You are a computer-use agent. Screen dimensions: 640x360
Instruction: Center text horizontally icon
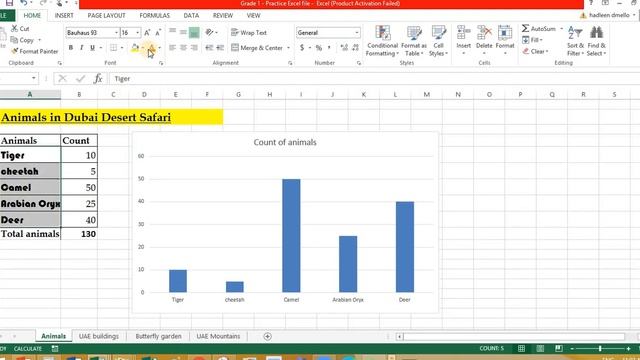pos(183,48)
